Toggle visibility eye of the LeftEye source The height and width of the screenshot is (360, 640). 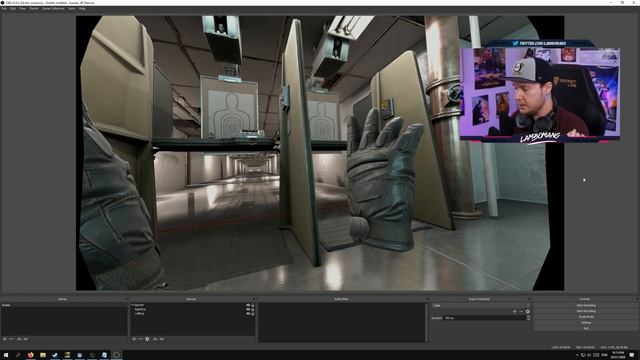click(248, 313)
